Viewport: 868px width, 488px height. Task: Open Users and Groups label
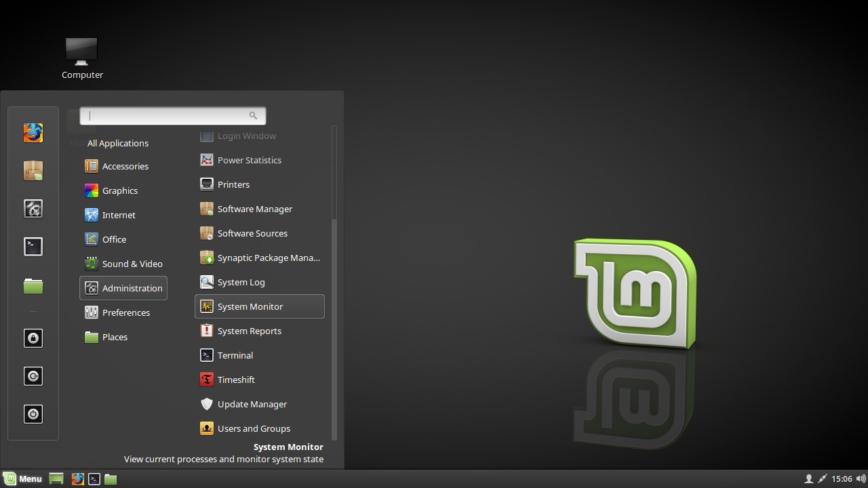coord(254,428)
